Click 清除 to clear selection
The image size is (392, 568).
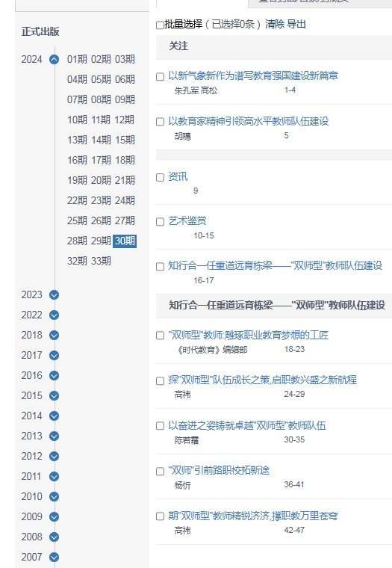(275, 24)
